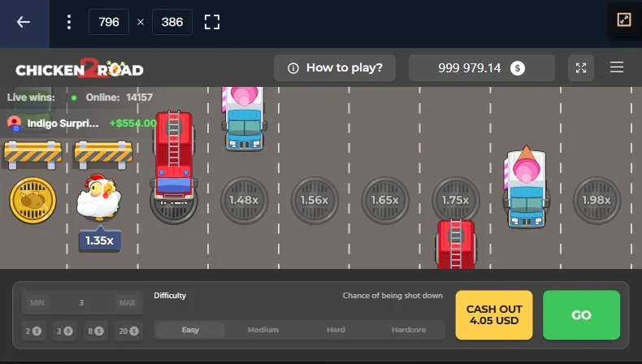This screenshot has width=642, height=364.
Task: Cash out 4.05 USD
Action: pos(494,315)
